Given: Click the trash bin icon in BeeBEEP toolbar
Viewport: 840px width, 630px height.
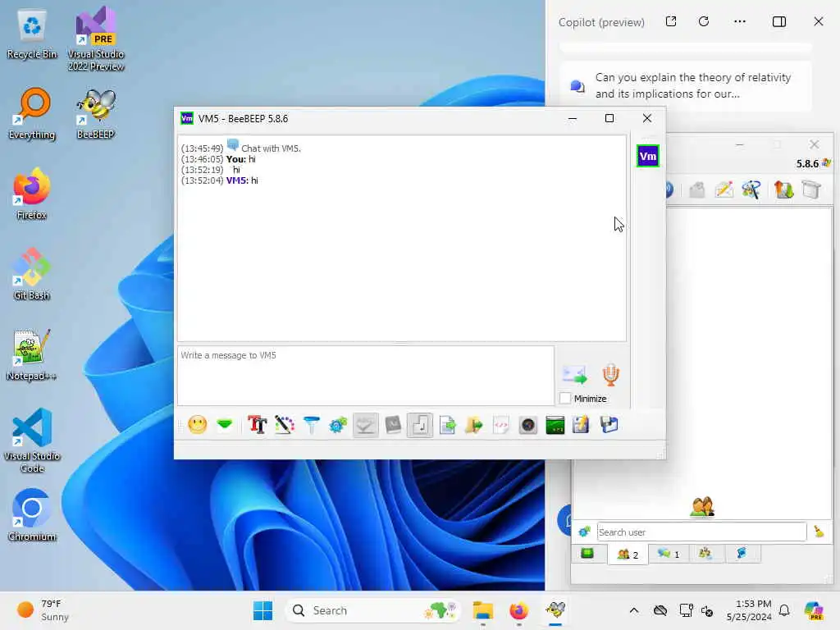Looking at the screenshot, I should 811,189.
